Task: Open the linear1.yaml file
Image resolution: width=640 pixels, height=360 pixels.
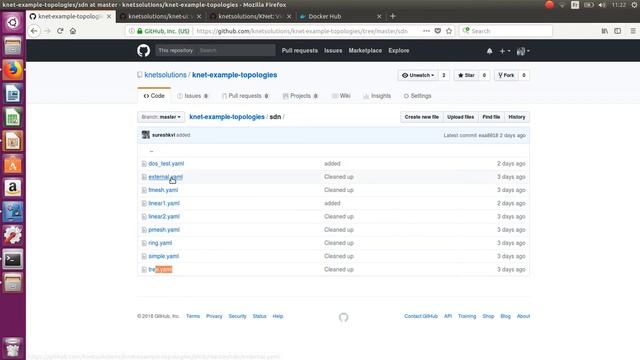Action: tap(164, 203)
